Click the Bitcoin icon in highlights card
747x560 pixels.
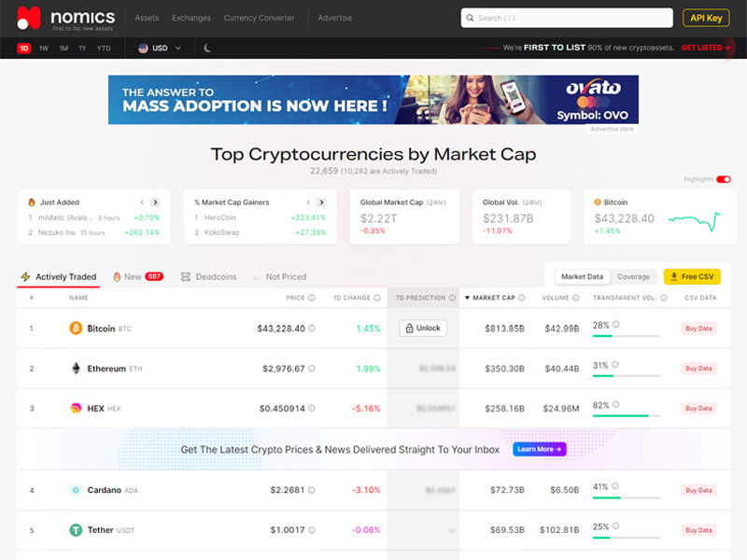(x=598, y=202)
